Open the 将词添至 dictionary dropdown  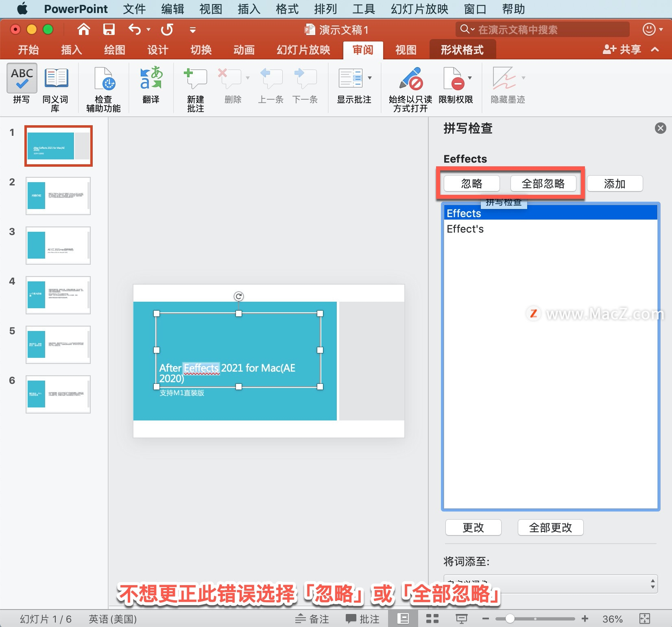(550, 584)
